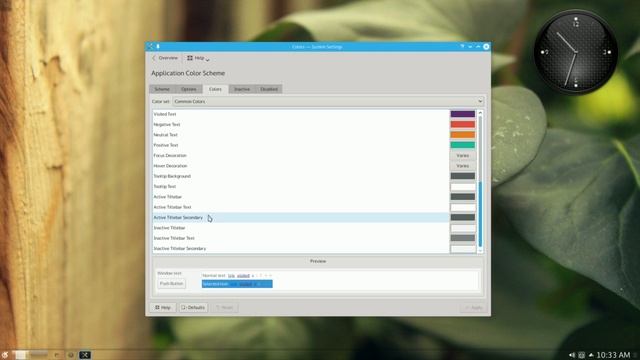Pick the Visited Text purple swatch
The image size is (640, 360).
(462, 114)
